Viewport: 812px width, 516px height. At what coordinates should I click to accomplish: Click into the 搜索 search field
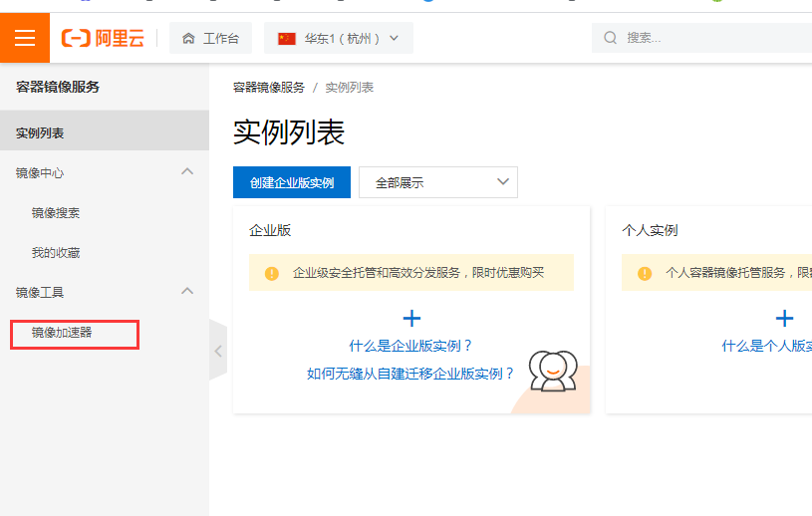tap(701, 38)
